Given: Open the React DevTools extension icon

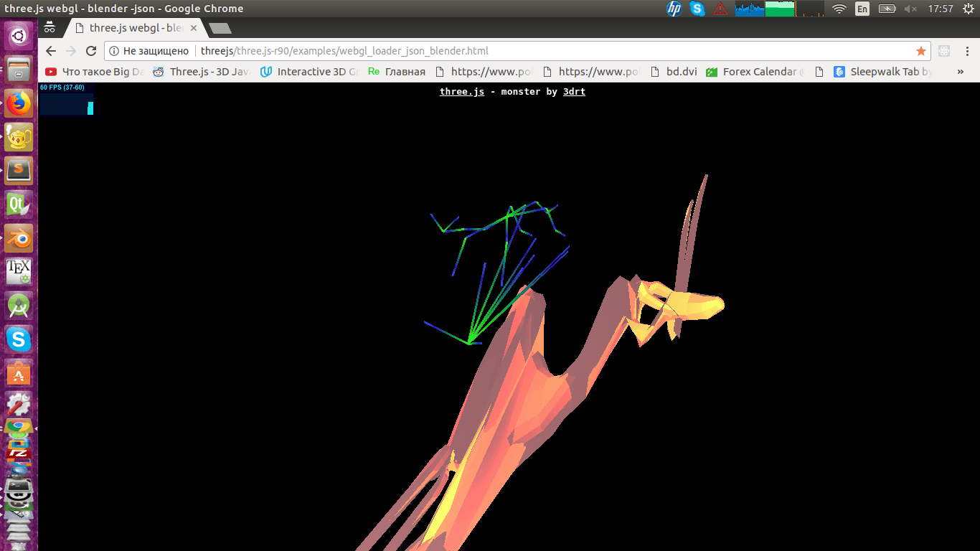Looking at the screenshot, I should pyautogui.click(x=944, y=51).
